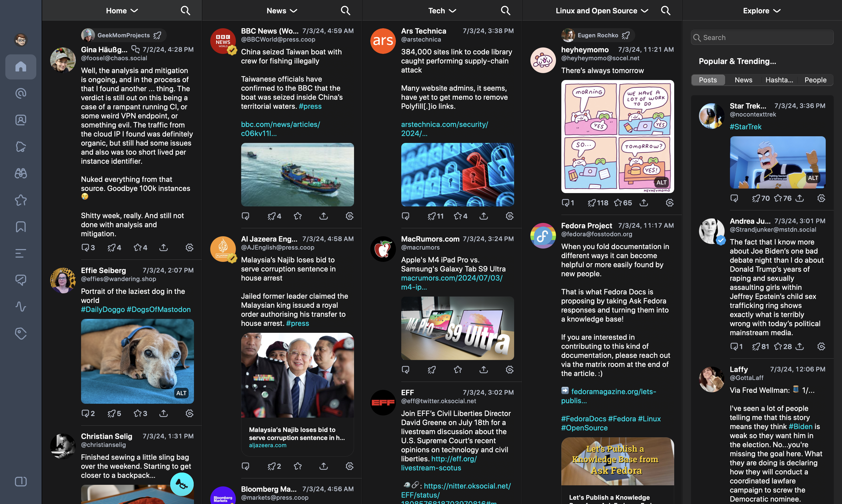Search the Tech column
Viewport: 842px width, 504px height.
pyautogui.click(x=505, y=10)
